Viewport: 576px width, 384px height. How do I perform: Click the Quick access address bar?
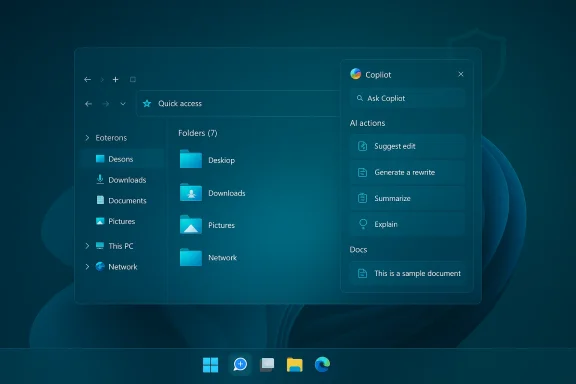(239, 104)
